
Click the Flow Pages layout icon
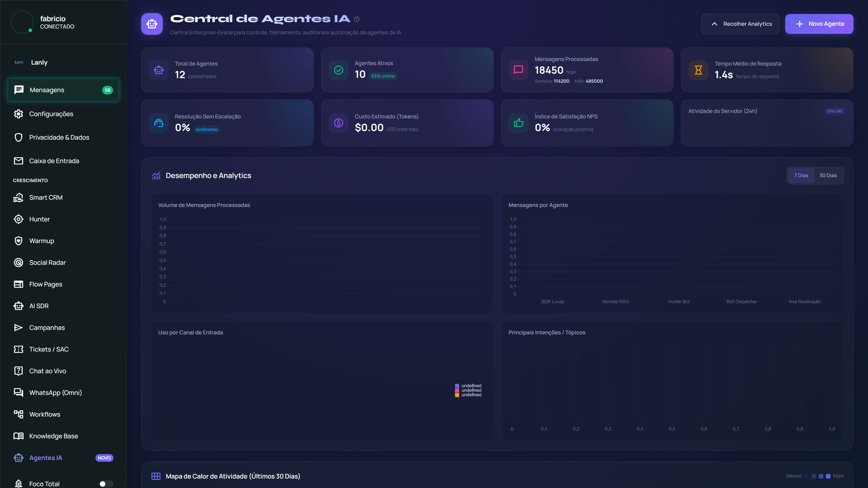[19, 284]
